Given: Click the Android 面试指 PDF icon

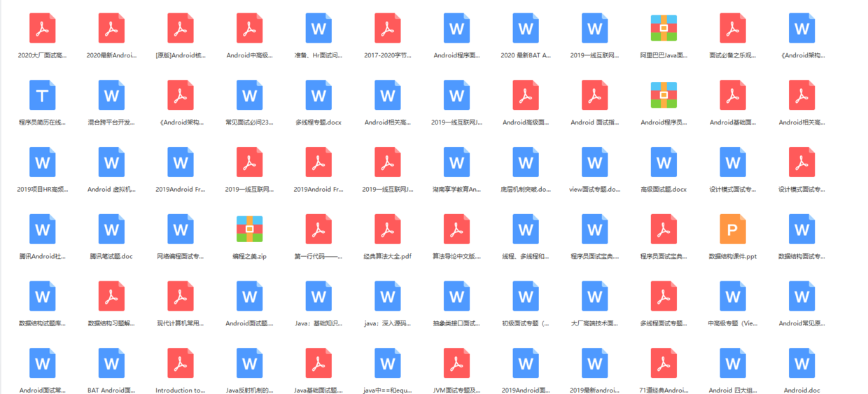Looking at the screenshot, I should [x=594, y=95].
